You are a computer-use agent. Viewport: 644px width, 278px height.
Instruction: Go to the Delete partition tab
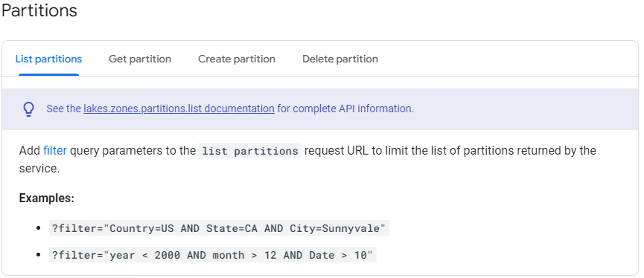tap(340, 59)
